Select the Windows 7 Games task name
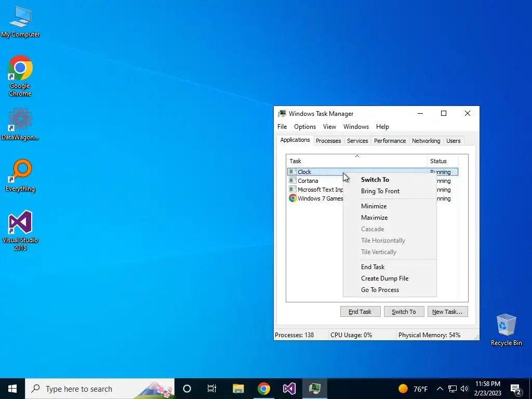Image resolution: width=532 pixels, height=399 pixels. tap(320, 198)
